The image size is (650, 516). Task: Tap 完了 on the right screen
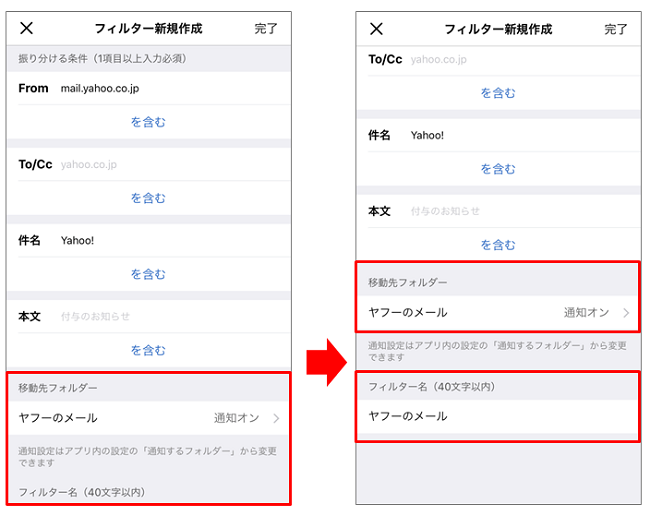pos(616,29)
